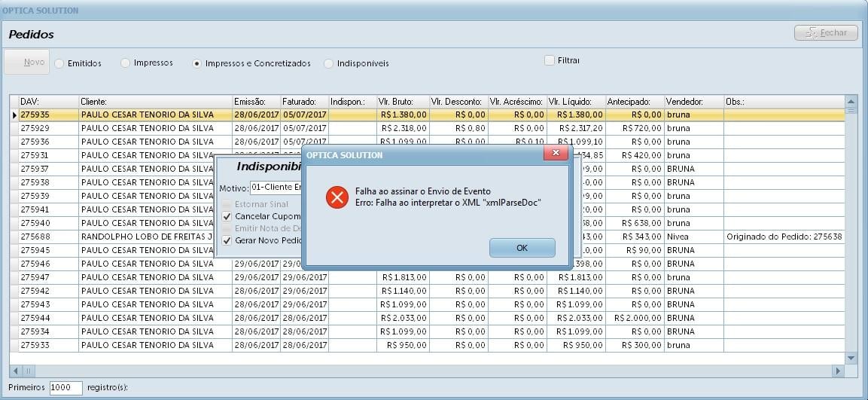Select DAV cell 275942

[49, 291]
